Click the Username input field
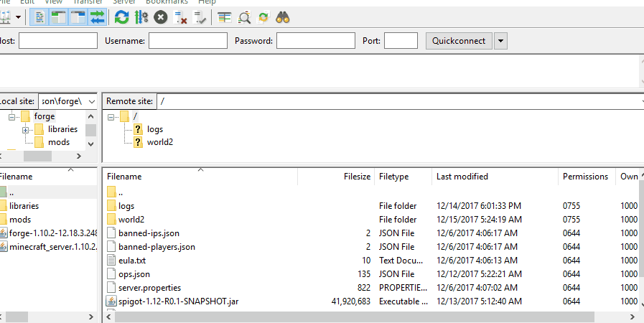The image size is (644, 323). click(x=187, y=41)
